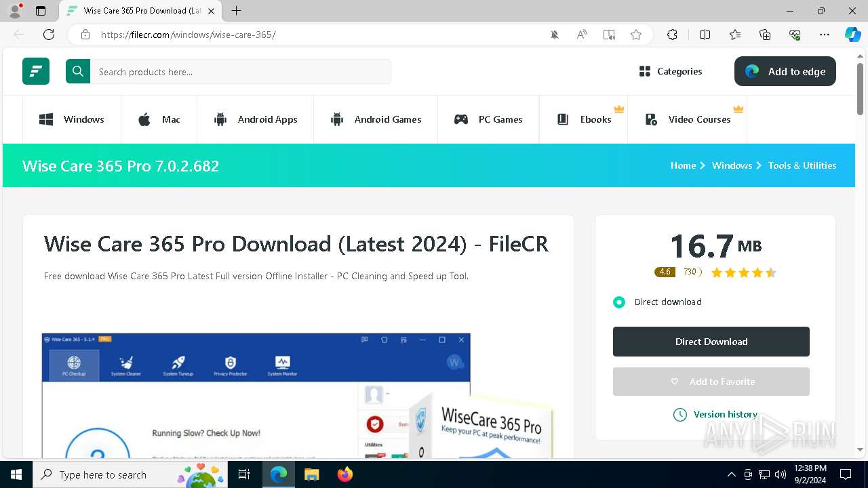
Task: Go to Home breadcrumb link
Action: 683,165
